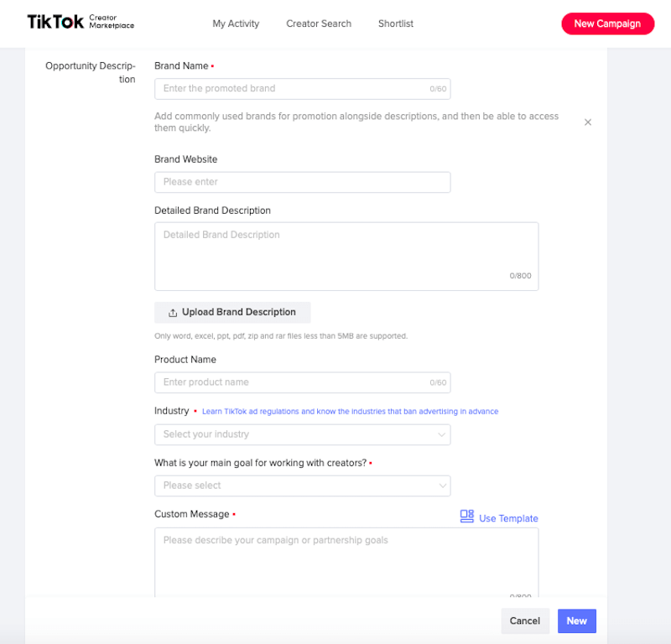Click the TikTok Creator Marketplace logo

click(81, 22)
